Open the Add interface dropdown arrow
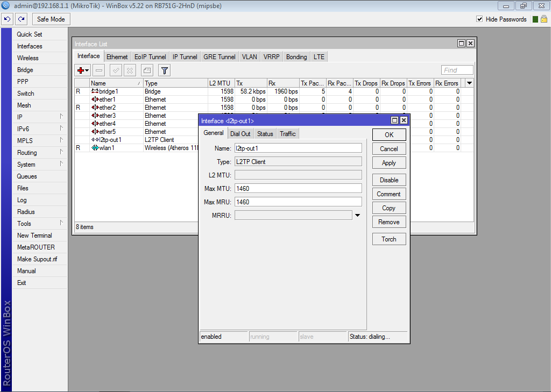Image resolution: width=551 pixels, height=392 pixels. click(x=87, y=70)
